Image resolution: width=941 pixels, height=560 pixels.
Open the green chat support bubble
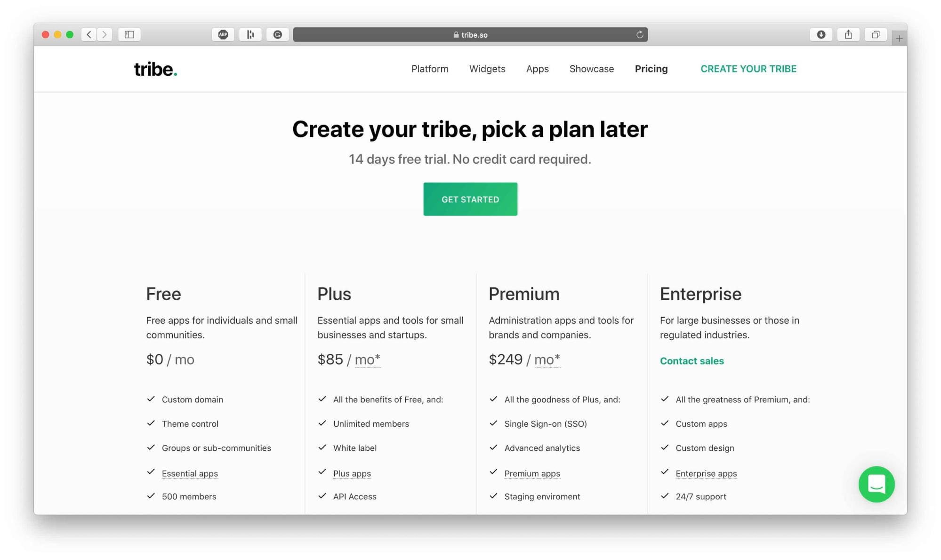click(x=877, y=484)
